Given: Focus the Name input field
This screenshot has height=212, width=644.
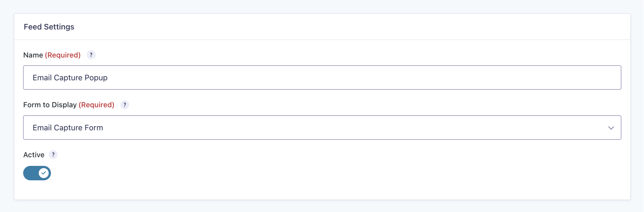Looking at the screenshot, I should [x=322, y=78].
